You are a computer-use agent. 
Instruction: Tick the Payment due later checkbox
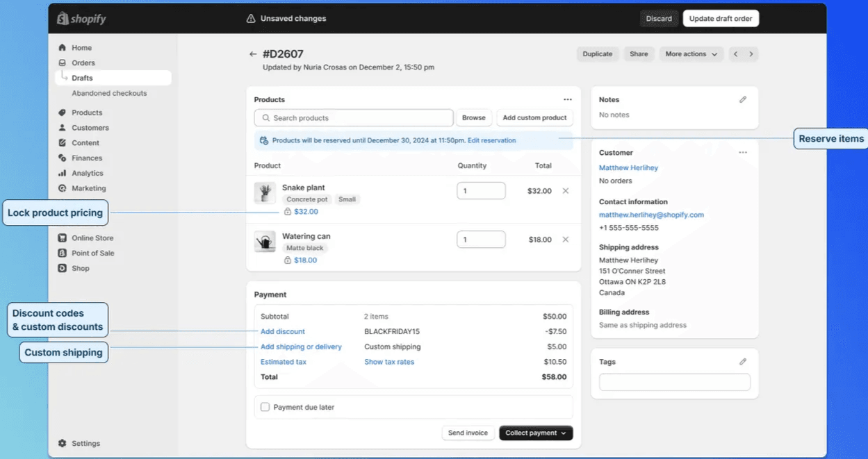(x=265, y=407)
